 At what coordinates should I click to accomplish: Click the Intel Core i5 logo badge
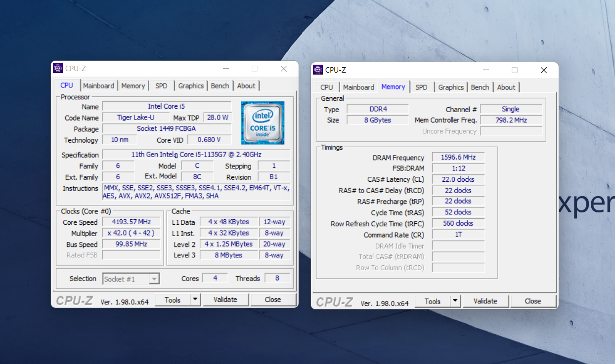pyautogui.click(x=263, y=122)
